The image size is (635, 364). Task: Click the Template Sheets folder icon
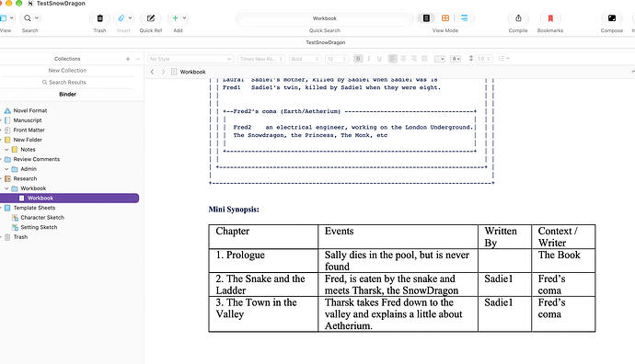point(7,208)
